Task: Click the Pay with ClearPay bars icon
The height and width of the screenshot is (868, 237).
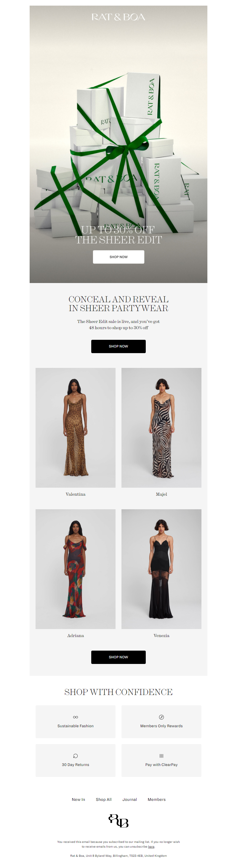Action: [x=161, y=755]
